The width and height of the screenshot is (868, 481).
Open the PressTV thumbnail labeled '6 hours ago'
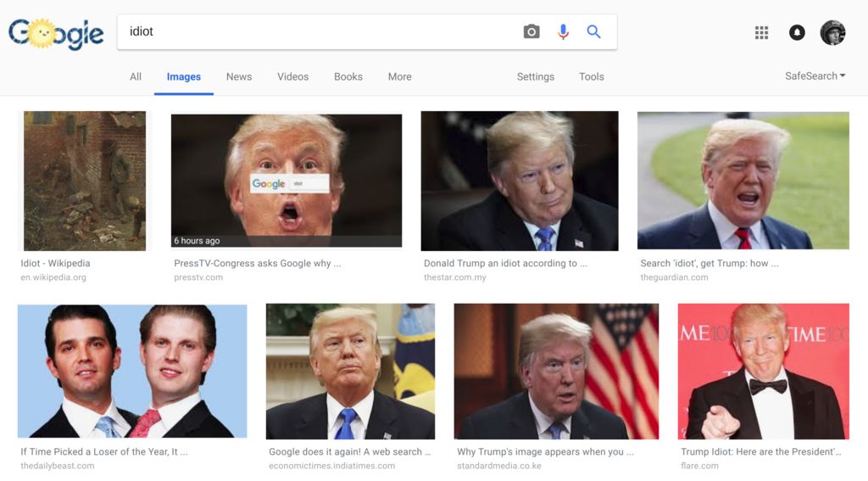point(287,181)
